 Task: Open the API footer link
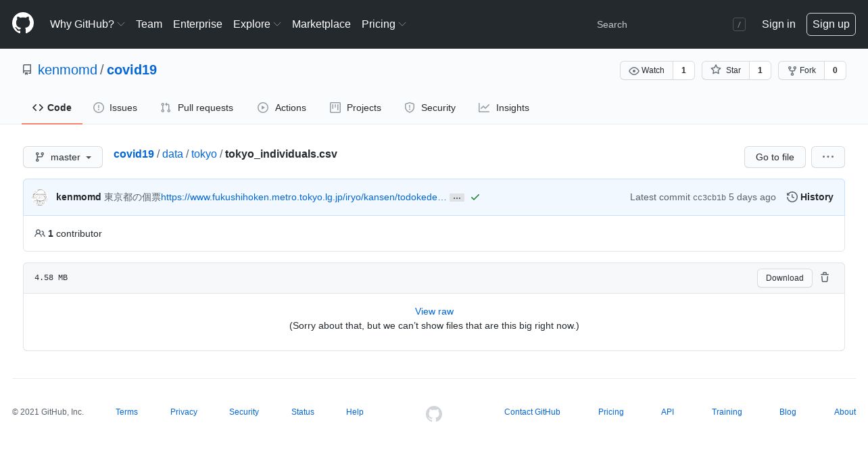point(668,412)
